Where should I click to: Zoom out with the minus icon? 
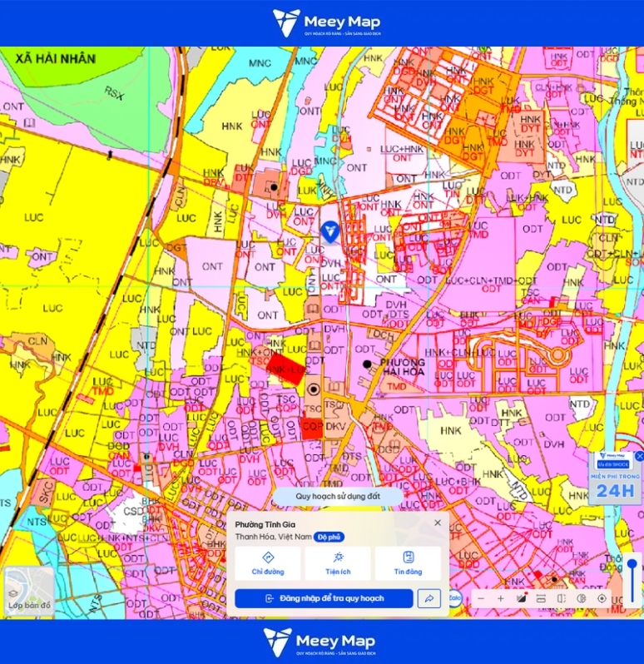[x=481, y=598]
